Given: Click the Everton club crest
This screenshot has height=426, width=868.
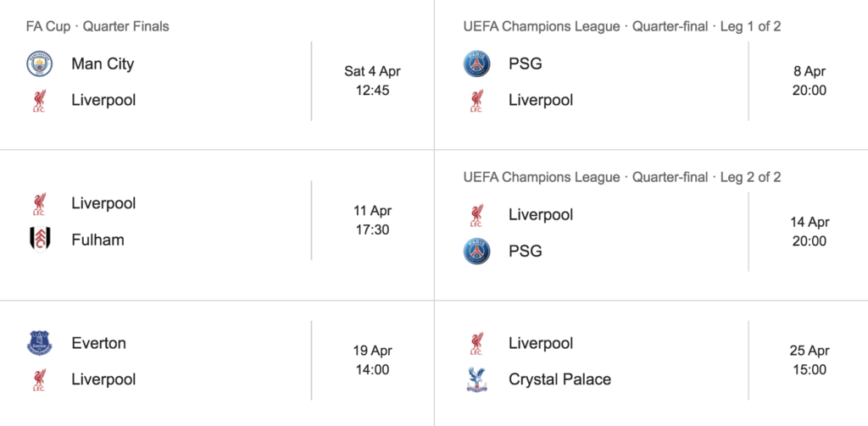Looking at the screenshot, I should click(39, 343).
